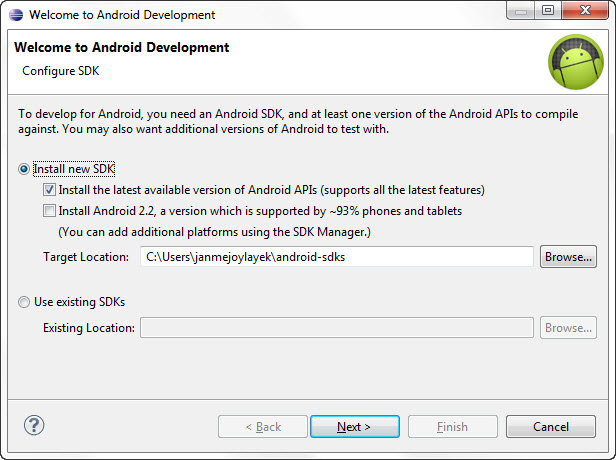Click the Finish button

point(453,427)
